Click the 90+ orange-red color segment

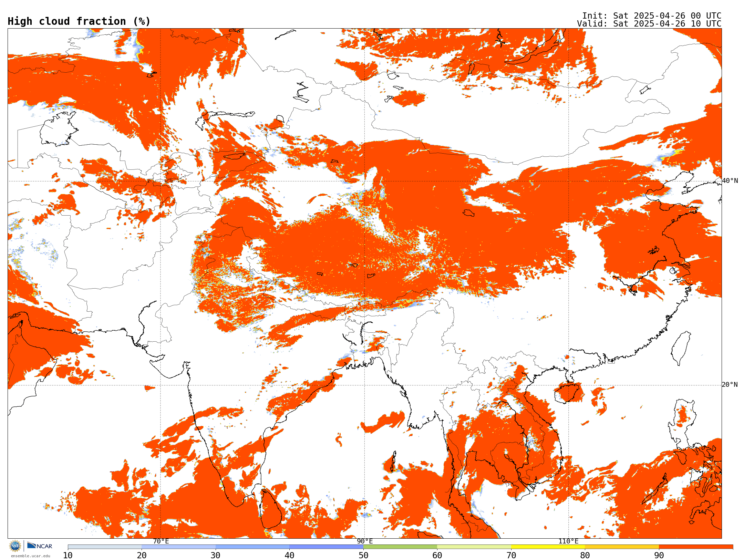[696, 547]
